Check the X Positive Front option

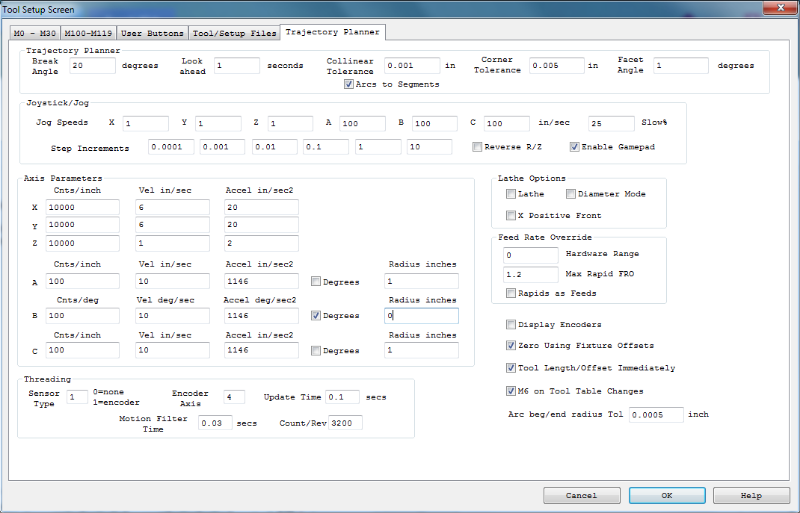[x=511, y=215]
